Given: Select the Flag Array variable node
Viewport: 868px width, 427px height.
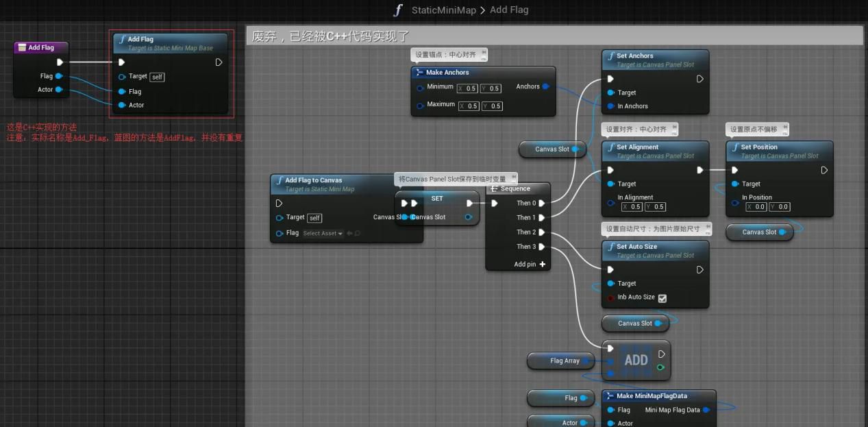Looking at the screenshot, I should click(565, 361).
